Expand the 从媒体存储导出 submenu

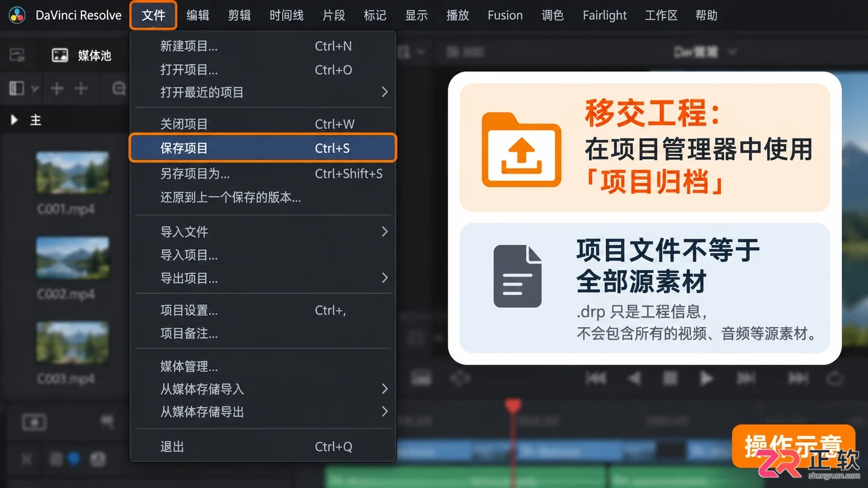(x=385, y=411)
